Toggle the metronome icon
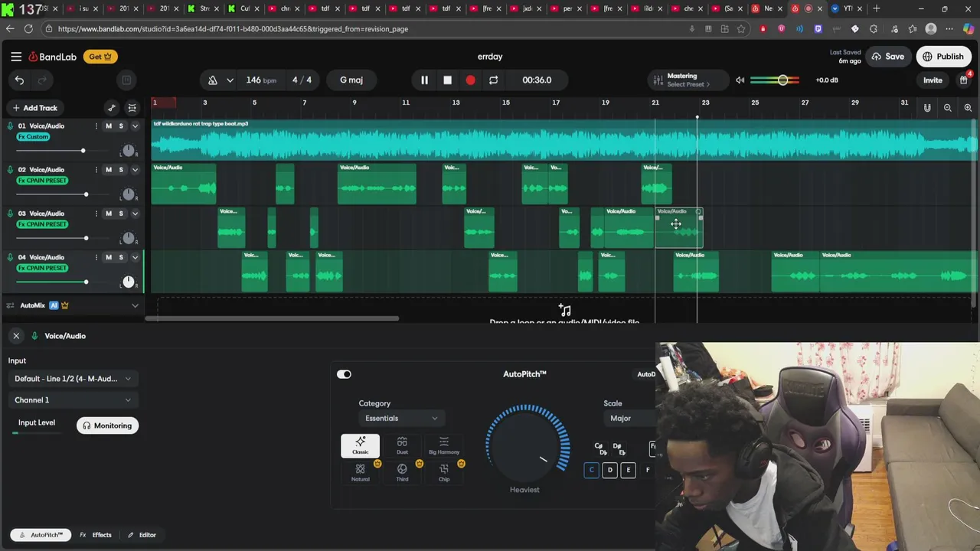This screenshot has width=980, height=551. tap(213, 80)
